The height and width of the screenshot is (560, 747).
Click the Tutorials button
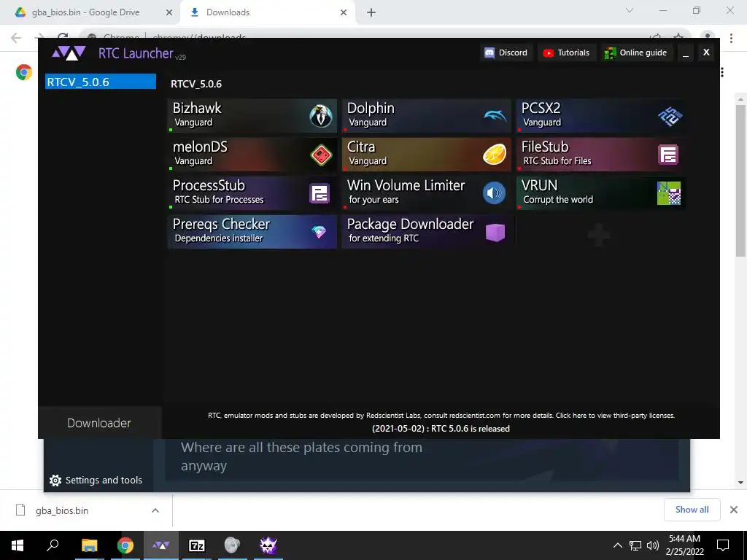pos(567,52)
